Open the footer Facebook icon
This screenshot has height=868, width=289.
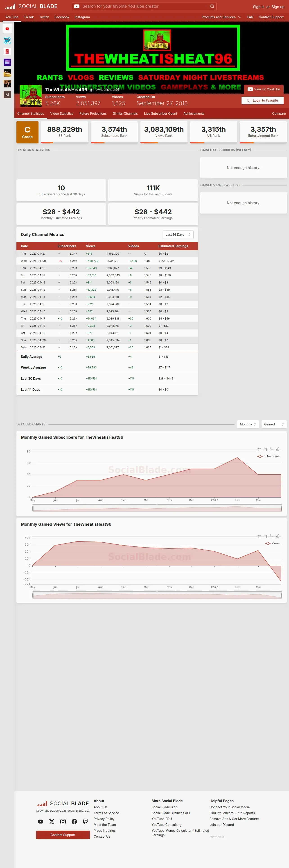coord(74,822)
